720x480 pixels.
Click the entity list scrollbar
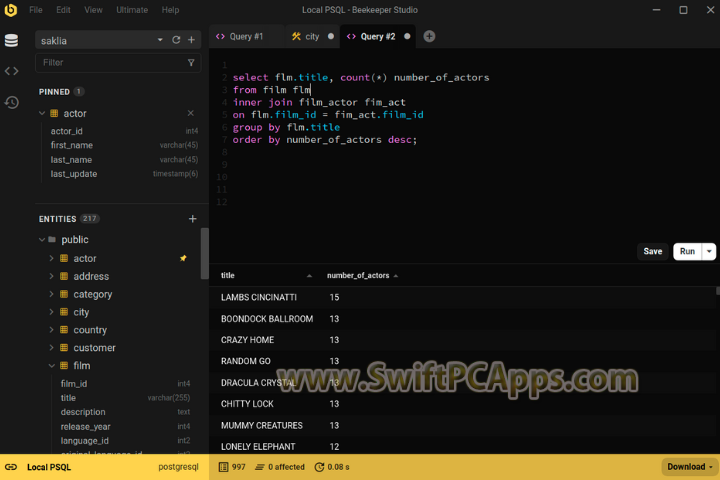(x=205, y=253)
